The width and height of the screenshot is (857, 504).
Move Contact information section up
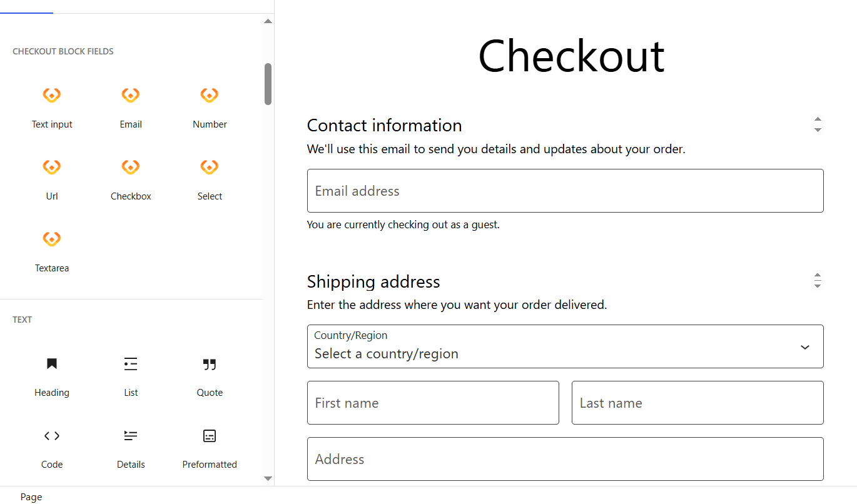tap(818, 119)
